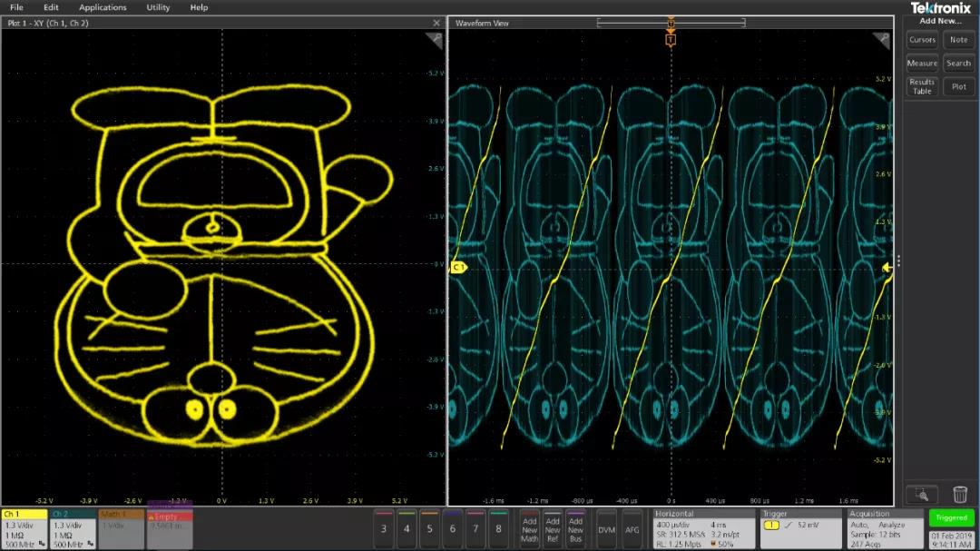
Task: Add a new Plot
Action: point(958,86)
